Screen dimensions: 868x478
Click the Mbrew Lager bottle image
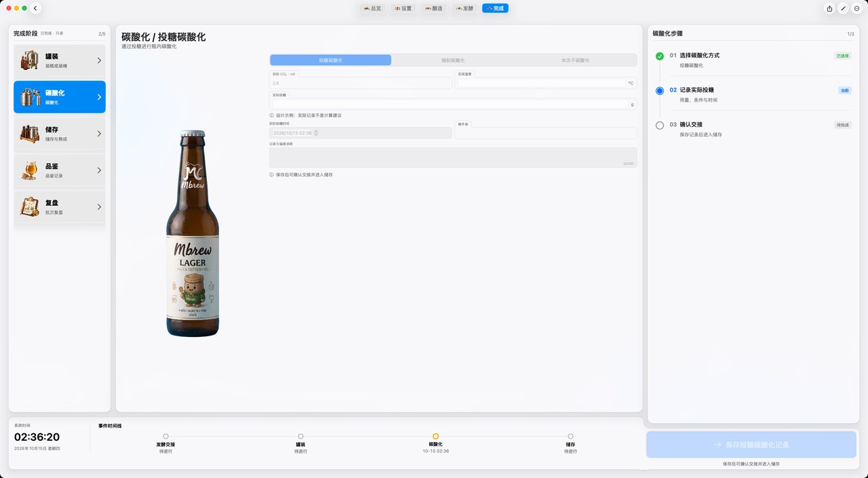pyautogui.click(x=193, y=233)
